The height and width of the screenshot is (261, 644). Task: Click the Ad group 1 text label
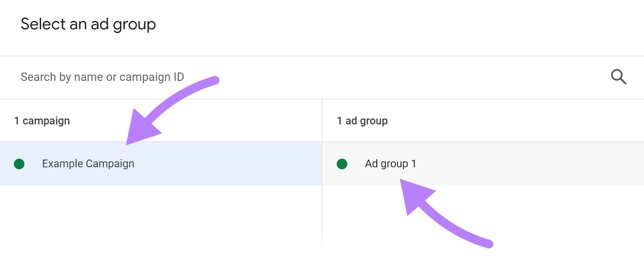click(390, 164)
